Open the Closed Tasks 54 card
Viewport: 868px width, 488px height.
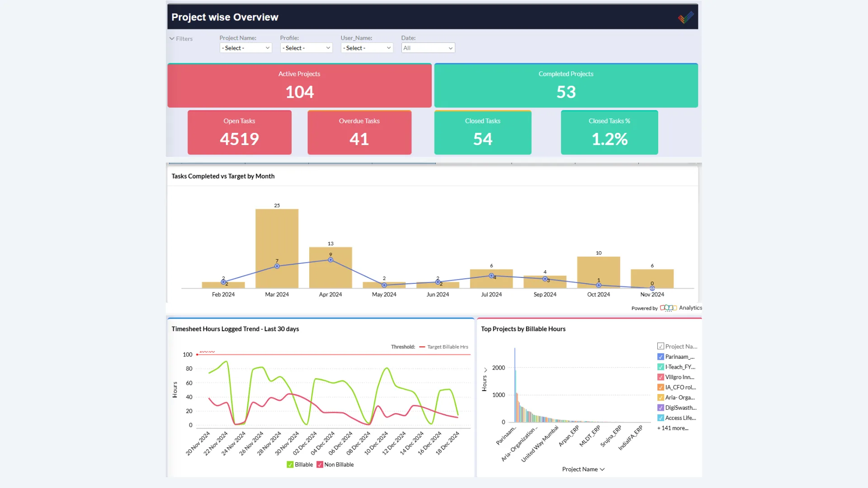pyautogui.click(x=483, y=132)
